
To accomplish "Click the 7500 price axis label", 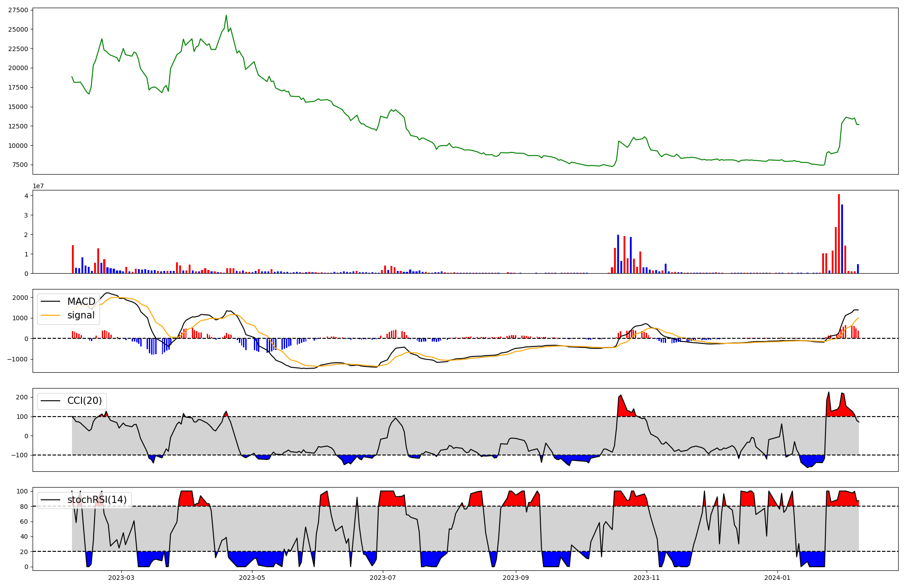I will (x=20, y=165).
